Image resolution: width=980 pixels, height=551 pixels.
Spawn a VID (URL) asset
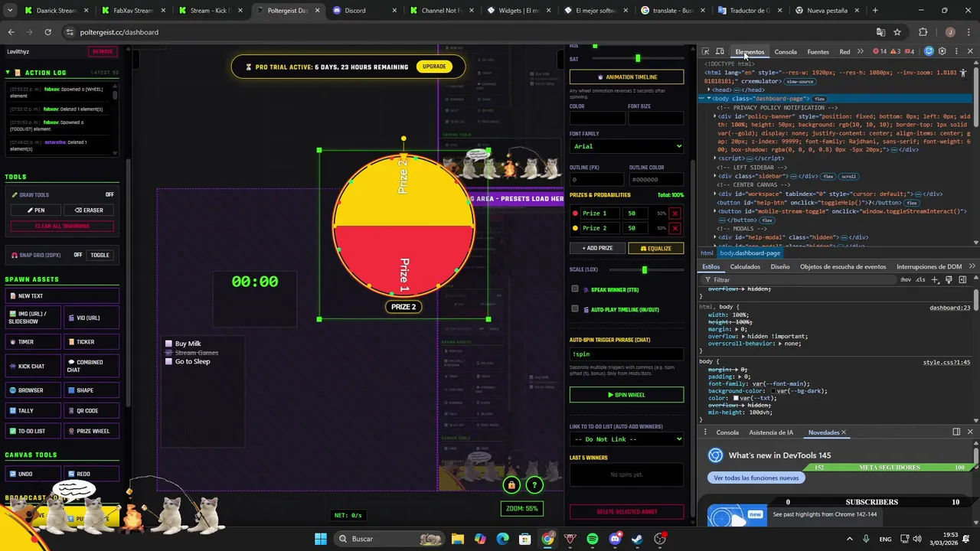pyautogui.click(x=91, y=318)
